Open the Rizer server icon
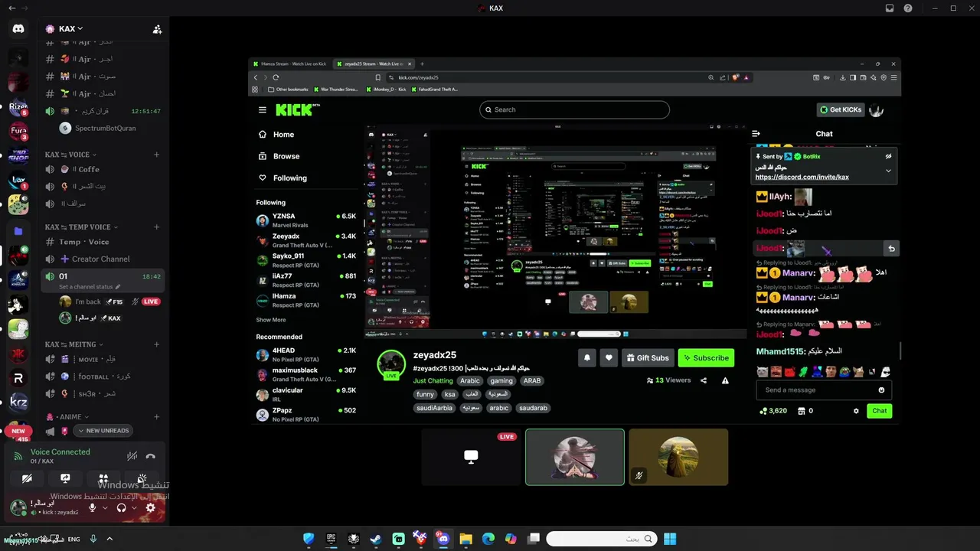The height and width of the screenshot is (551, 980). pyautogui.click(x=18, y=108)
